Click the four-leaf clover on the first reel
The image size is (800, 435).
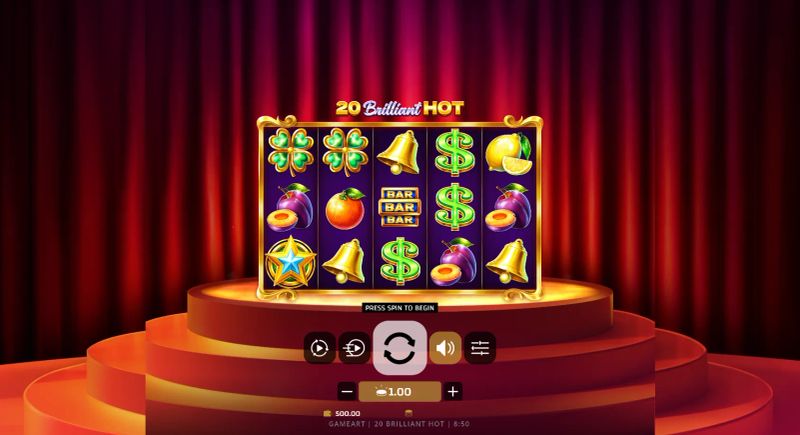(291, 151)
